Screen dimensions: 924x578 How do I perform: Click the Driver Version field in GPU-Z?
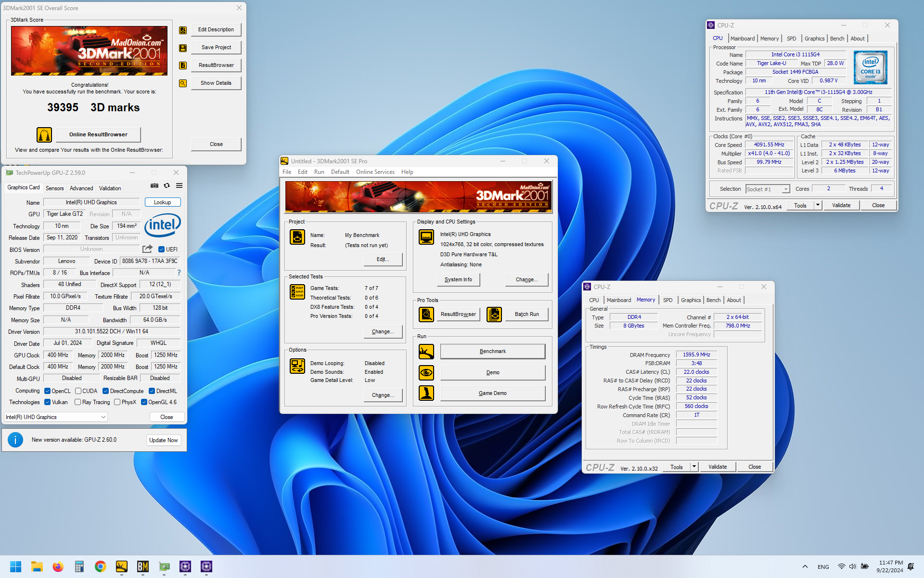click(112, 331)
